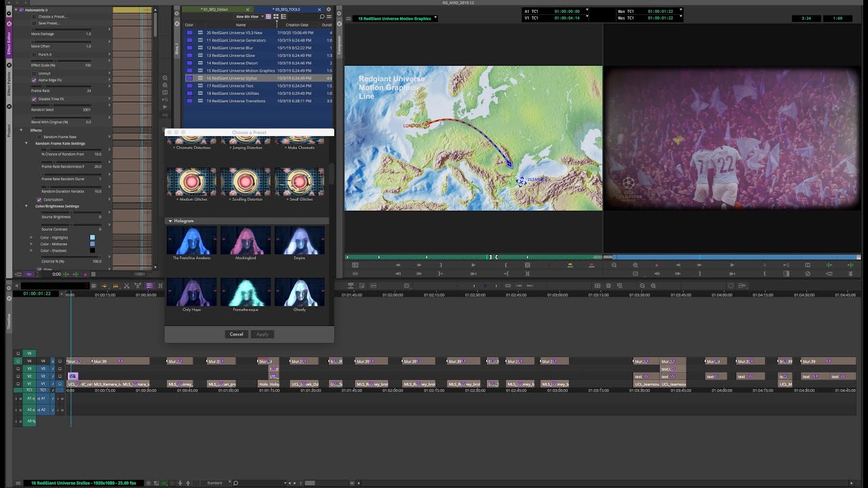The image size is (868, 488).
Task: Choose the Medium Glitches preset thumbnail
Action: [x=192, y=182]
